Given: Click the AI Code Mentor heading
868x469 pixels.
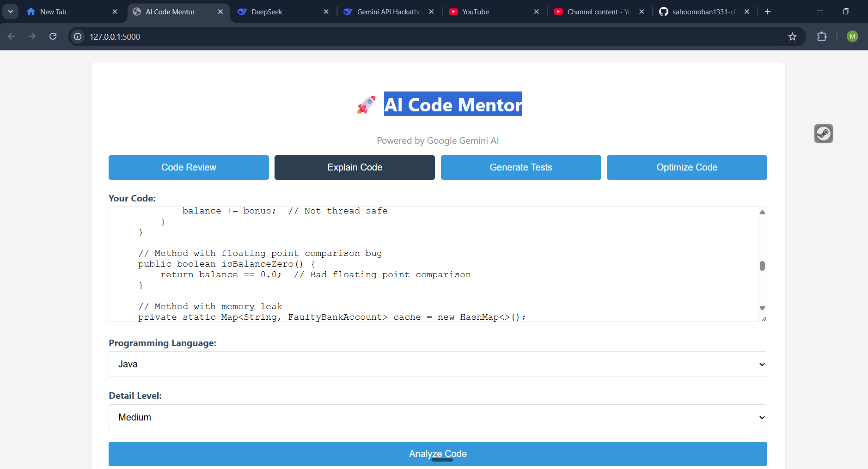Looking at the screenshot, I should (453, 104).
